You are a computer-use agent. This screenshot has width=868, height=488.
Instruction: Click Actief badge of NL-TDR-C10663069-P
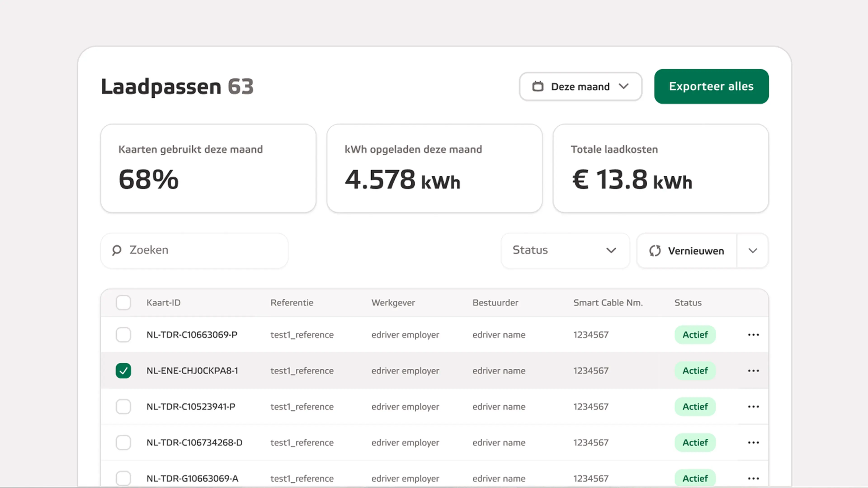point(695,335)
